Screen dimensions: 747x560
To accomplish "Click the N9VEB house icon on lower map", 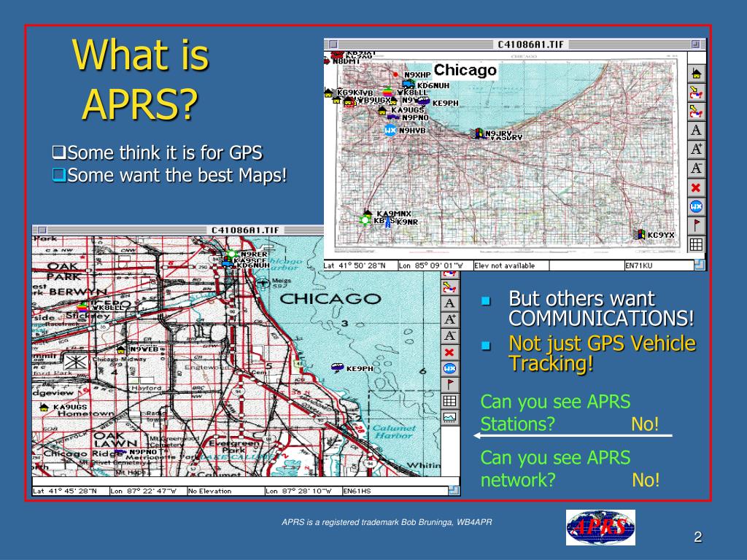I will pos(121,349).
